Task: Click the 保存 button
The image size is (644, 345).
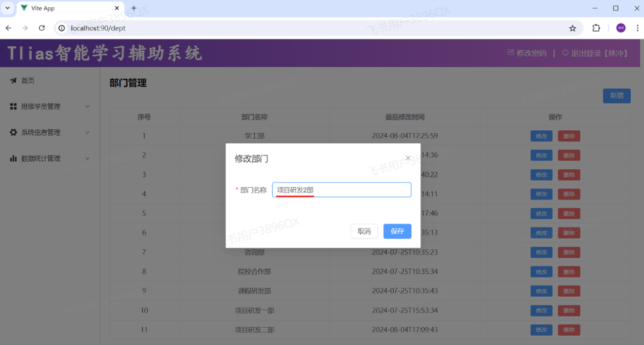Action: click(x=397, y=231)
